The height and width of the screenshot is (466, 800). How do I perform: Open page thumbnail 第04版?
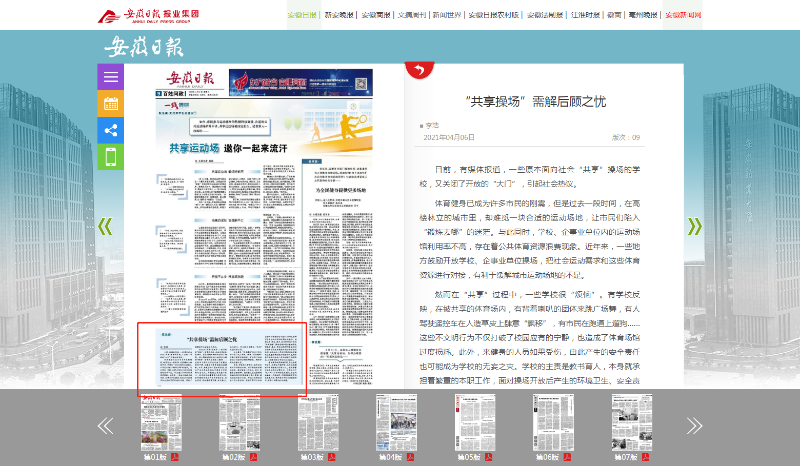click(x=396, y=423)
